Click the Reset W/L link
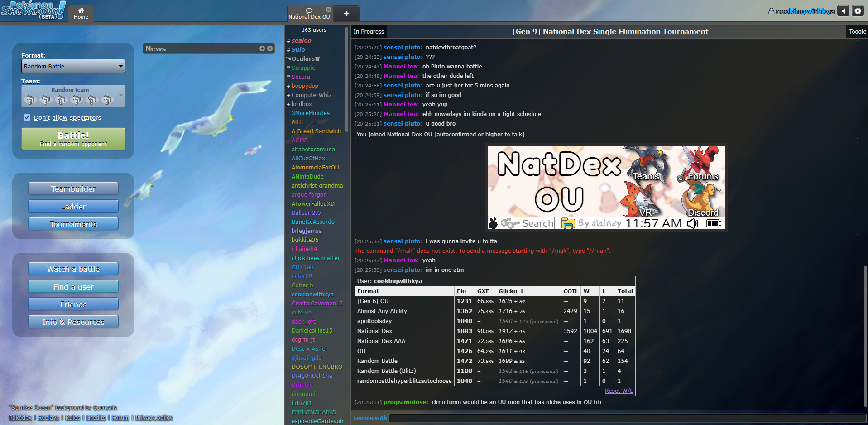The width and height of the screenshot is (868, 425). pyautogui.click(x=619, y=391)
